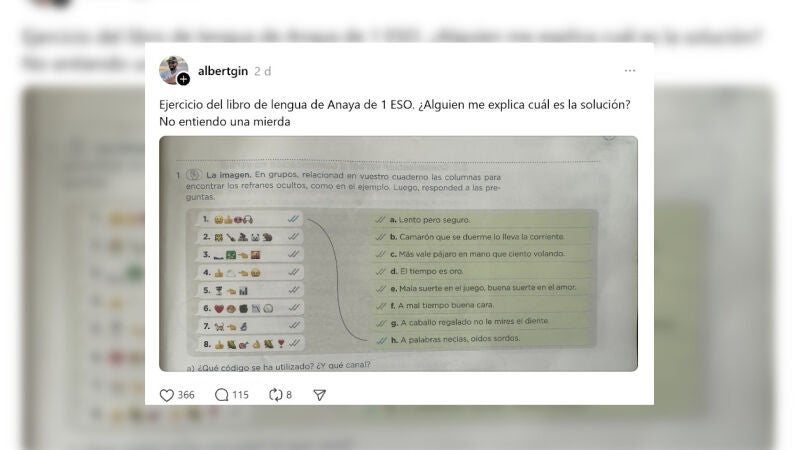View the albertgin profile picture
The image size is (799, 450).
click(x=173, y=70)
